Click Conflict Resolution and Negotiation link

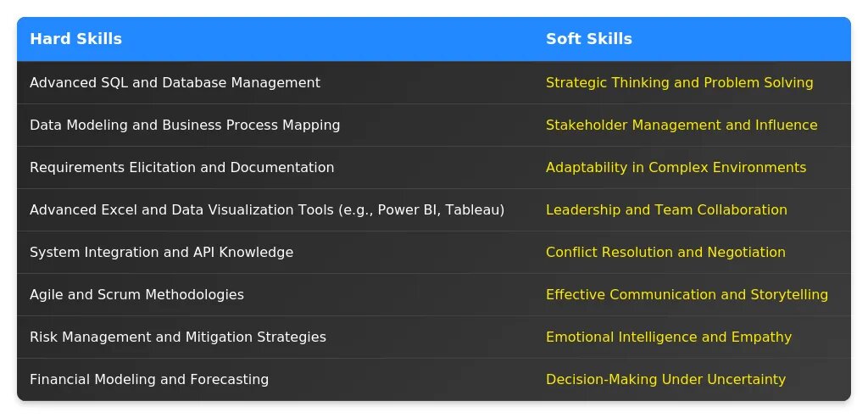coord(665,253)
